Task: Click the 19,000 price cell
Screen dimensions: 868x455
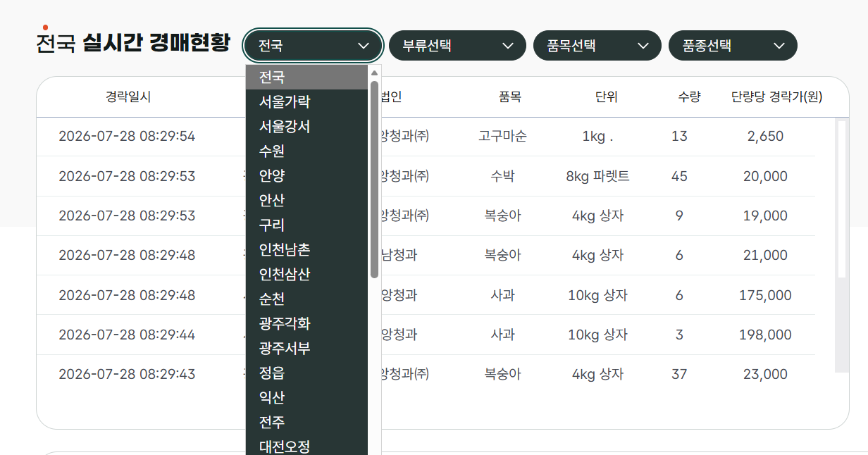Action: click(765, 216)
